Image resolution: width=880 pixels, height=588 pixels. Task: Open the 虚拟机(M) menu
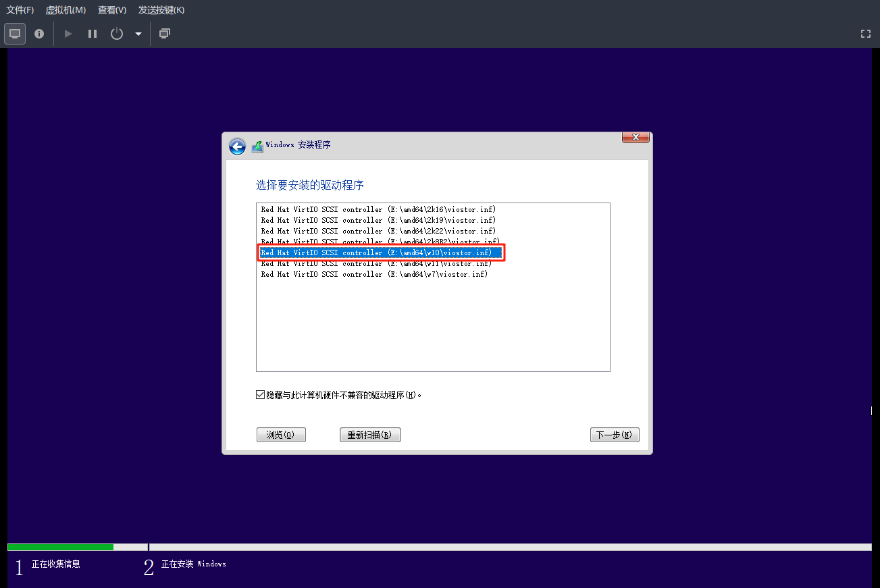pos(66,10)
